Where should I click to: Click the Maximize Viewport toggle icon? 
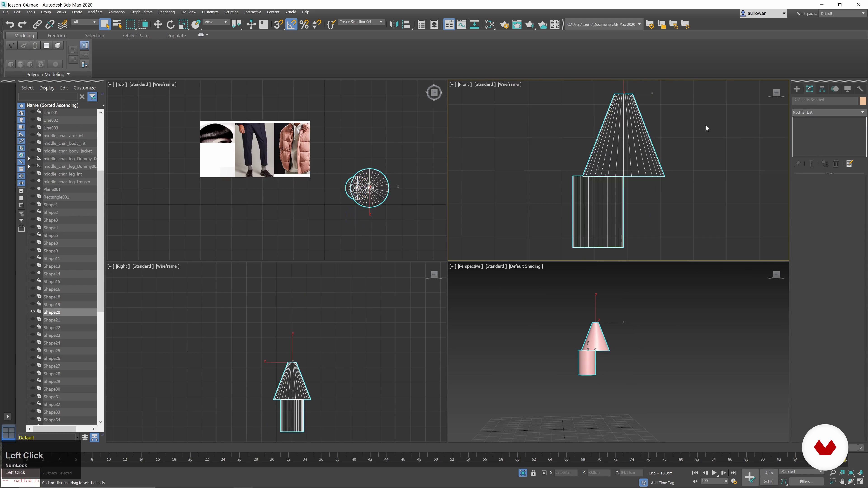(860, 482)
